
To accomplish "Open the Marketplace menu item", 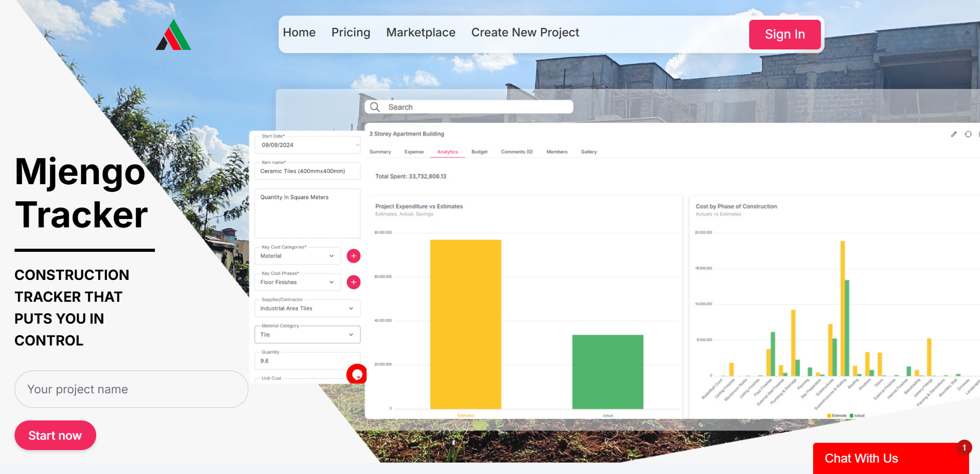I will tap(421, 32).
